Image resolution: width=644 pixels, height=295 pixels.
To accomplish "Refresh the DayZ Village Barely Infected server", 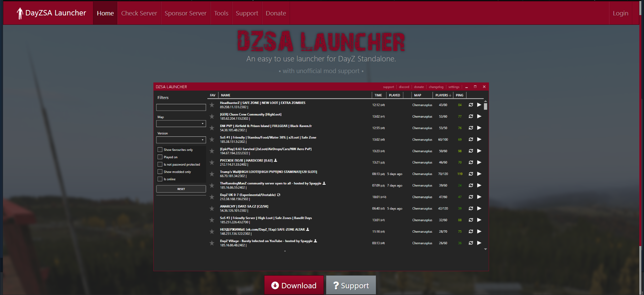I will click(x=471, y=243).
